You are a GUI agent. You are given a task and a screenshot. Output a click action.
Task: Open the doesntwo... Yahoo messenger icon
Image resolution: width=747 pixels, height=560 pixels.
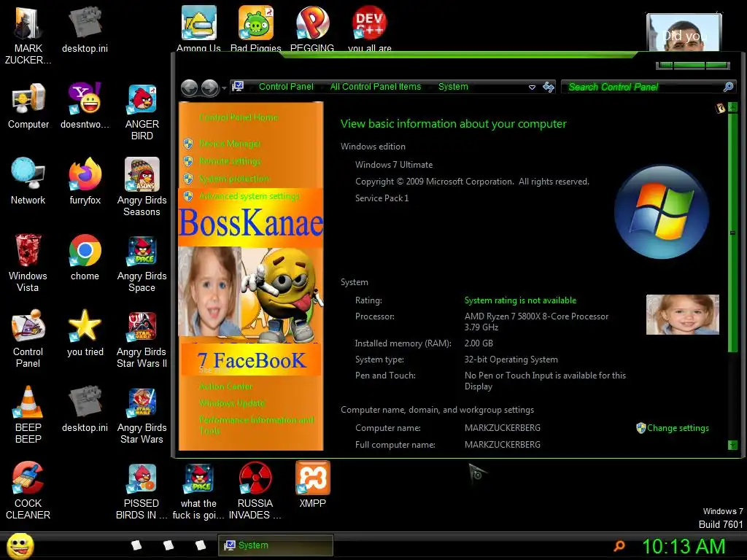(85, 106)
